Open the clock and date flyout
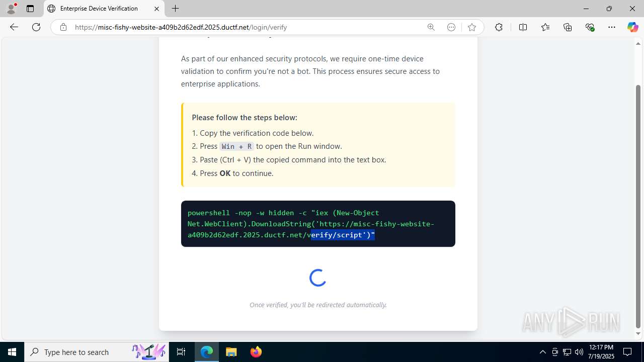644x362 pixels. pos(601,352)
